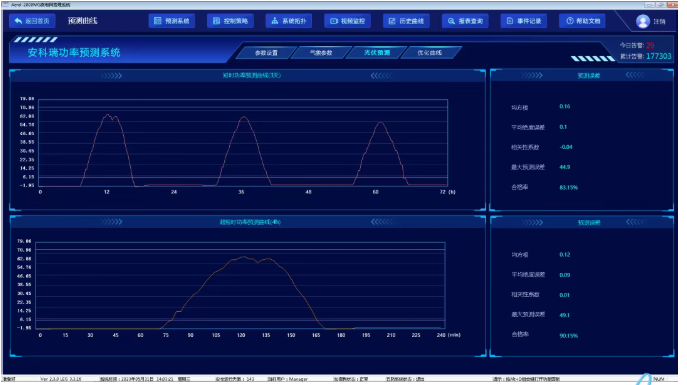The width and height of the screenshot is (687, 385).
Task: Open 视频监控 video monitoring
Action: [347, 21]
